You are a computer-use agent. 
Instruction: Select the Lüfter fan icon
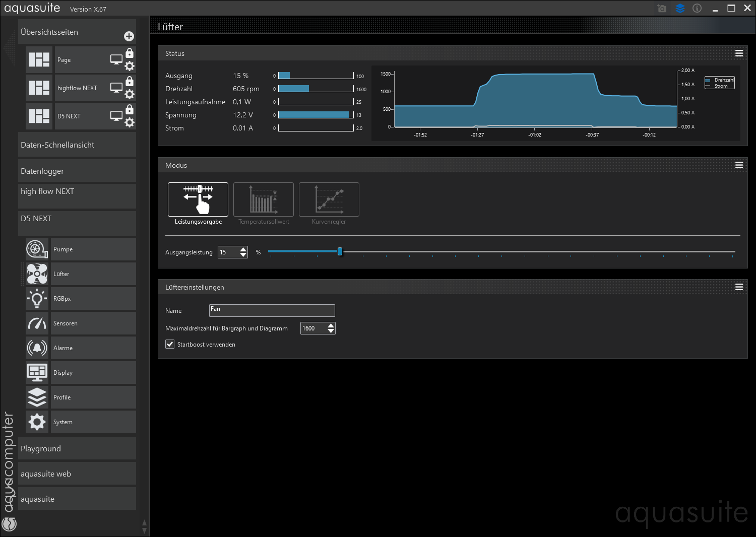pyautogui.click(x=37, y=274)
